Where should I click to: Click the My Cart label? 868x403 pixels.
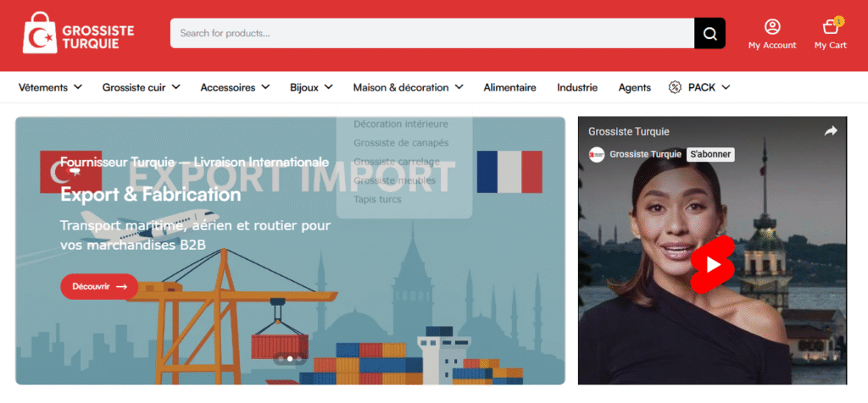[x=831, y=46]
